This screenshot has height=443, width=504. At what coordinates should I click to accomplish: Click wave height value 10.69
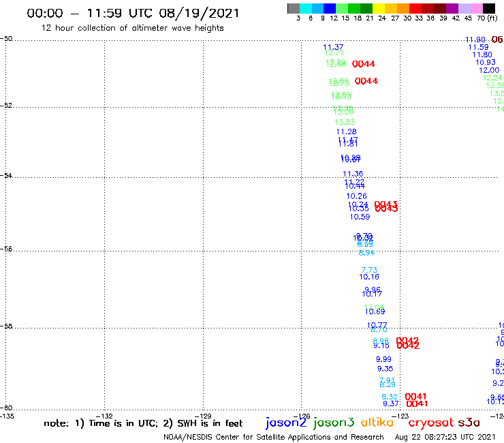click(x=375, y=311)
